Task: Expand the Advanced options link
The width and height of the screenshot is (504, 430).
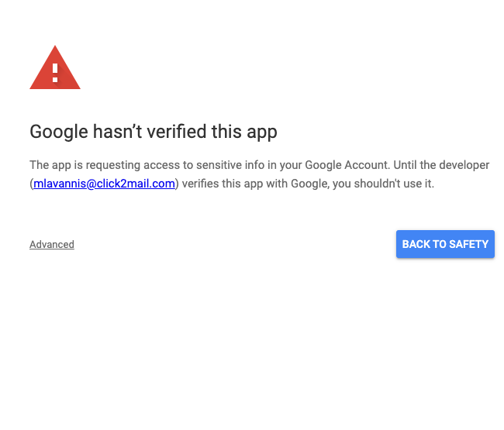Action: tap(52, 245)
